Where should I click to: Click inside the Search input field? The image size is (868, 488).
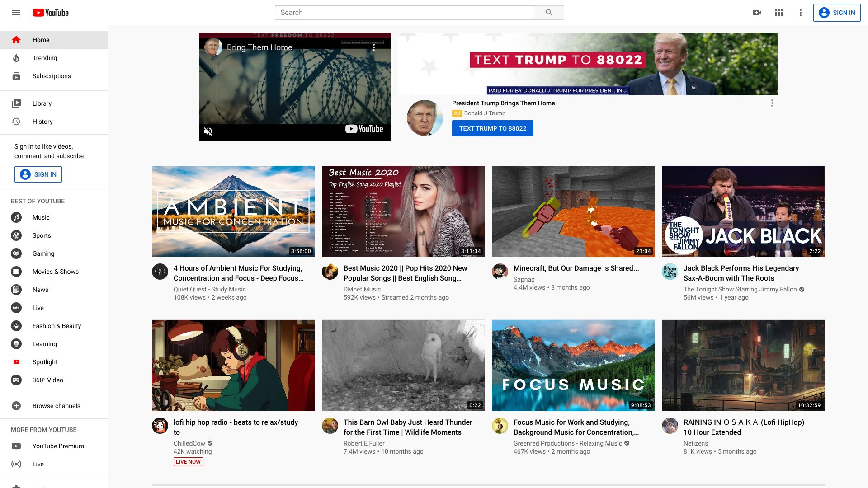(x=405, y=13)
